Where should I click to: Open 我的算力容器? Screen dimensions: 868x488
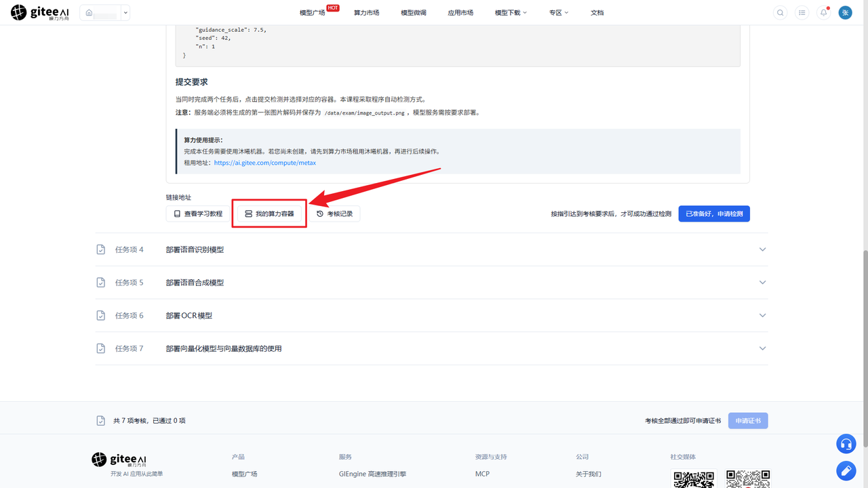pos(269,213)
